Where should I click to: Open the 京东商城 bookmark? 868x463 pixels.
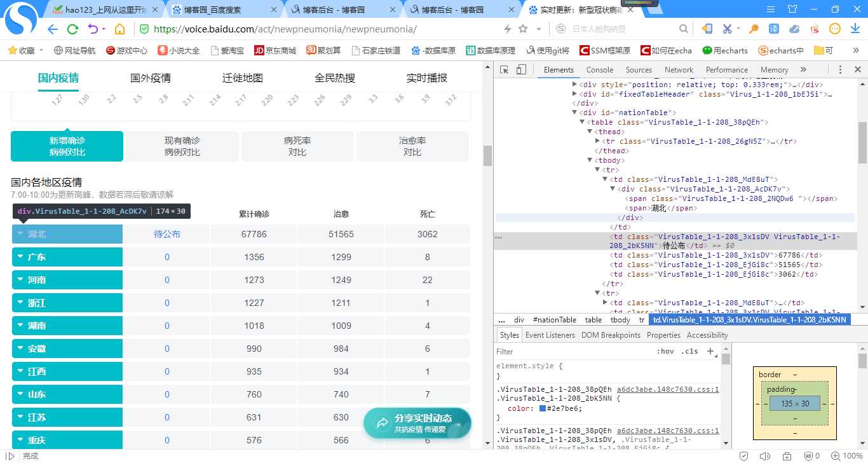pos(275,50)
